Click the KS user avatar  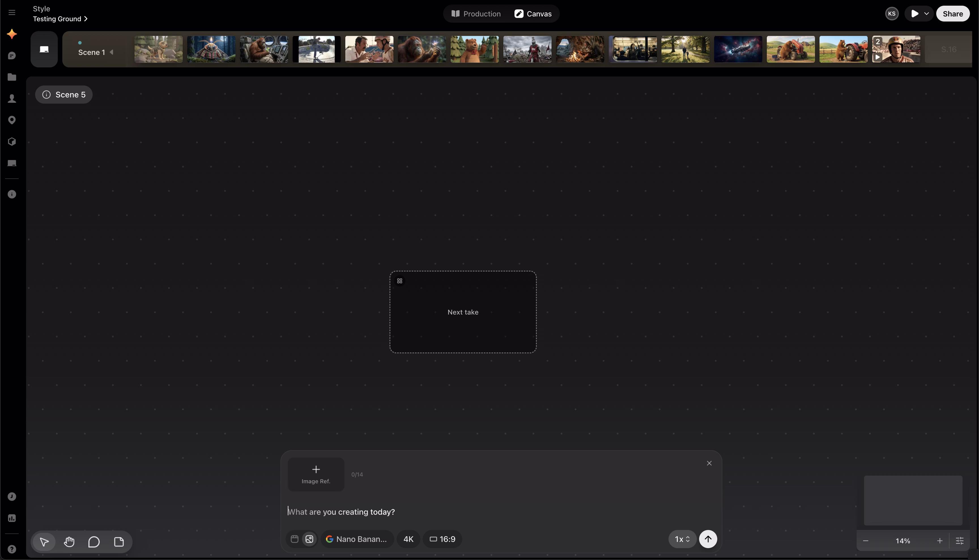(892, 14)
